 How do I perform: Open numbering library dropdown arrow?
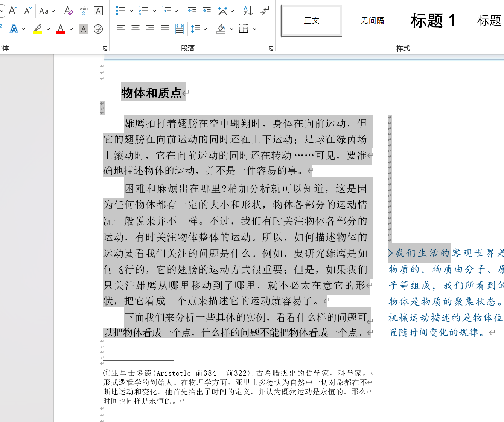coord(154,11)
